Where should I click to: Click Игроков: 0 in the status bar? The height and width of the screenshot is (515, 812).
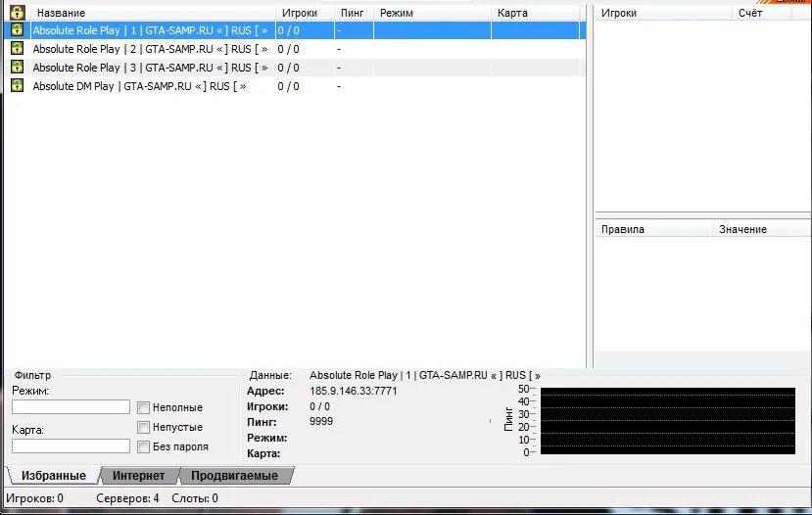pos(34,498)
